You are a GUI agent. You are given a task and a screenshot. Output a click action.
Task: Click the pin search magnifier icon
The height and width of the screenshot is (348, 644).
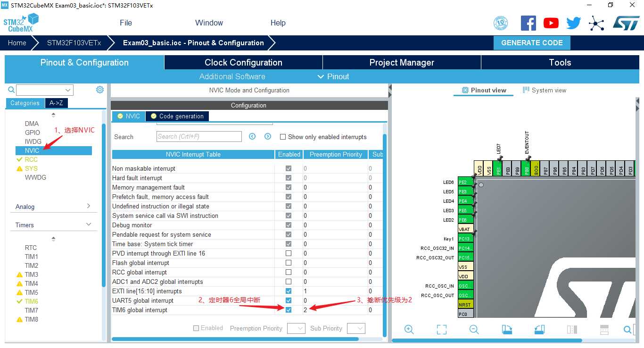[627, 330]
